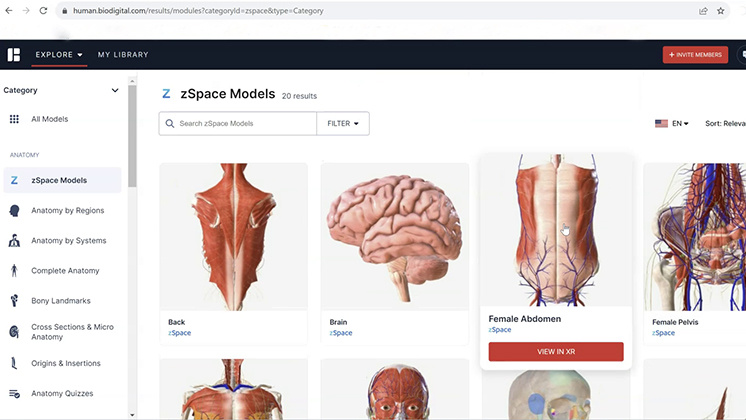This screenshot has height=420, width=746.
Task: Click the Female Abdomen title
Action: coord(525,319)
